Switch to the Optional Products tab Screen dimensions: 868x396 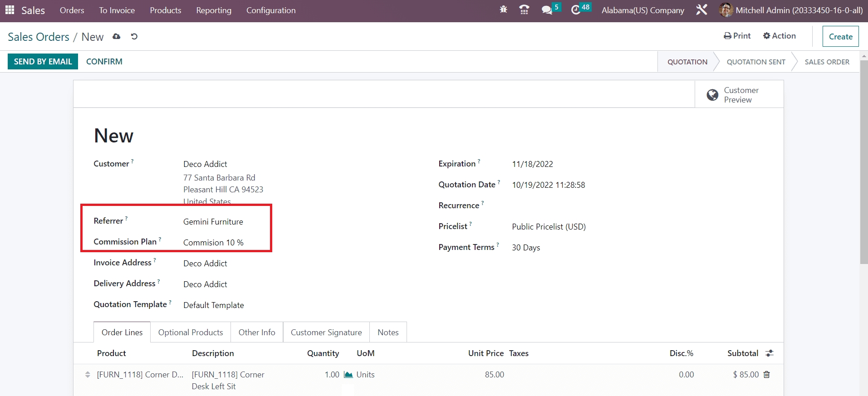191,332
